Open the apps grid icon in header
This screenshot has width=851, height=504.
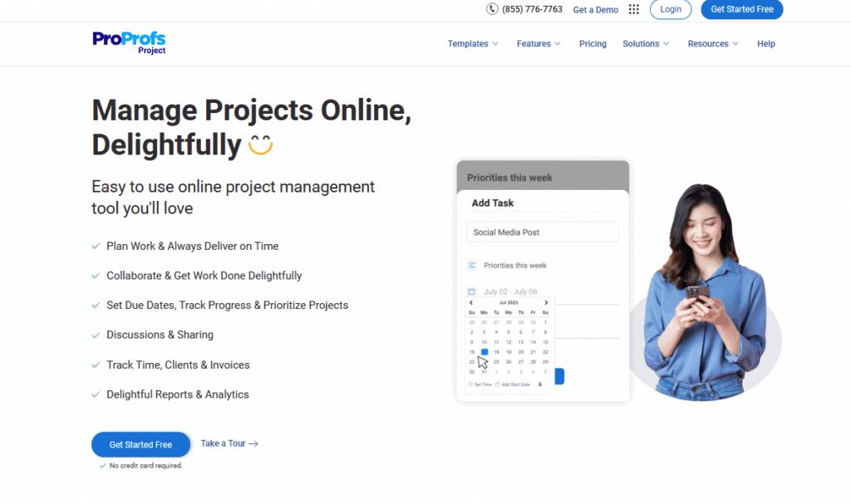(x=634, y=10)
